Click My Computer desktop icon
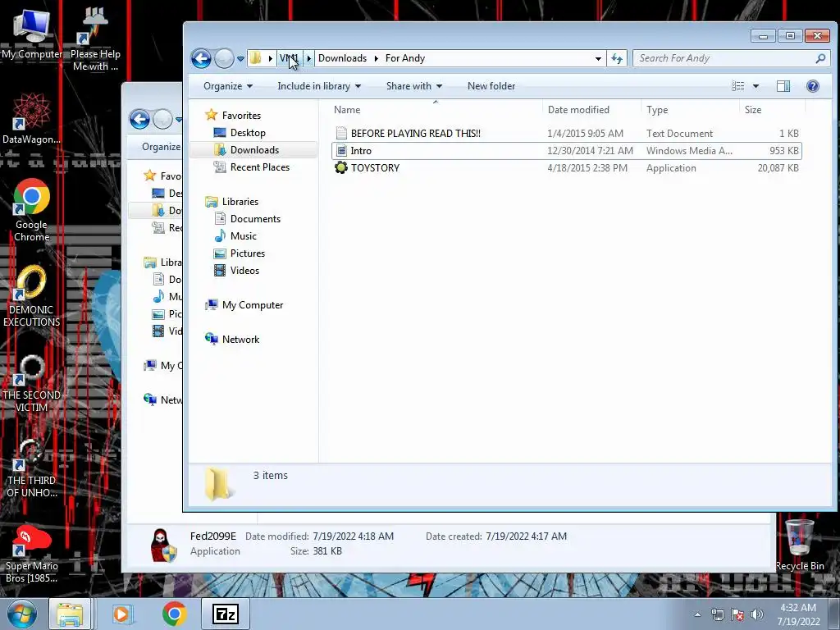The height and width of the screenshot is (630, 840). tap(32, 33)
